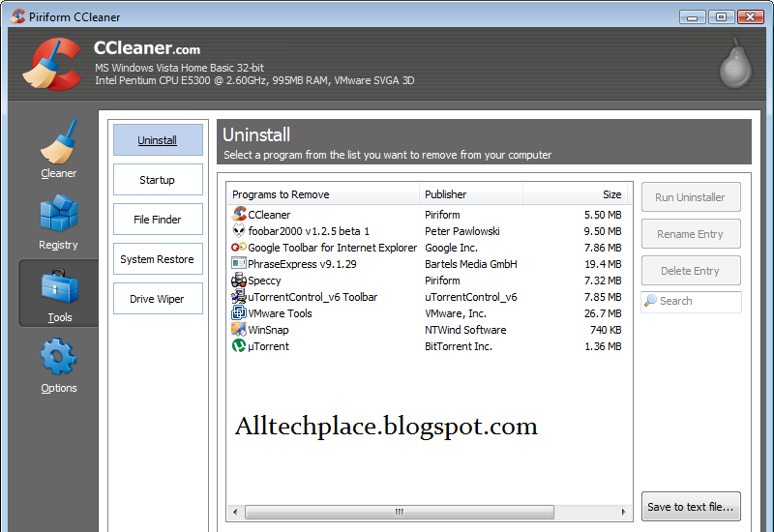The image size is (774, 532).
Task: Click publisher Google Inc. cell
Action: 451,248
